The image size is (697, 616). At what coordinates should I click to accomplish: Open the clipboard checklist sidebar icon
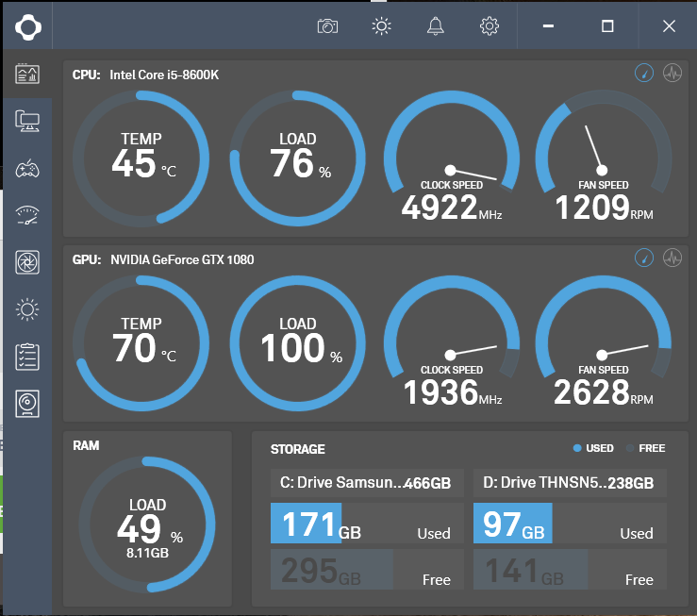[x=27, y=357]
